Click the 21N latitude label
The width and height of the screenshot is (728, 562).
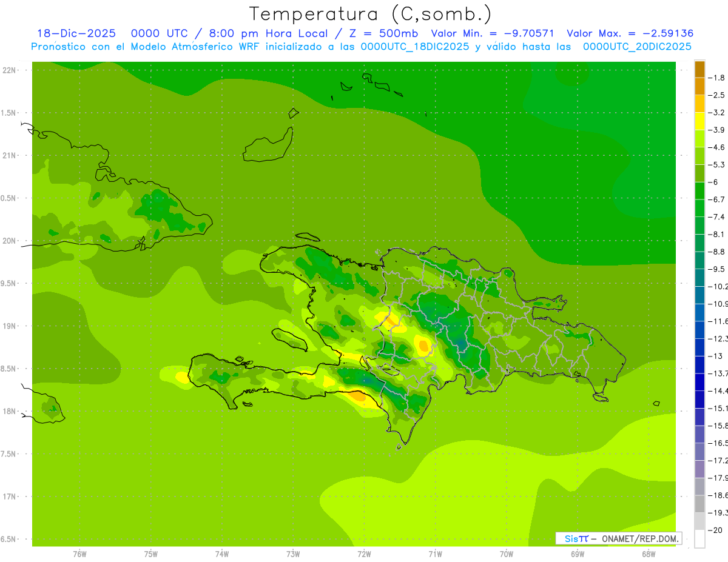(x=10, y=155)
